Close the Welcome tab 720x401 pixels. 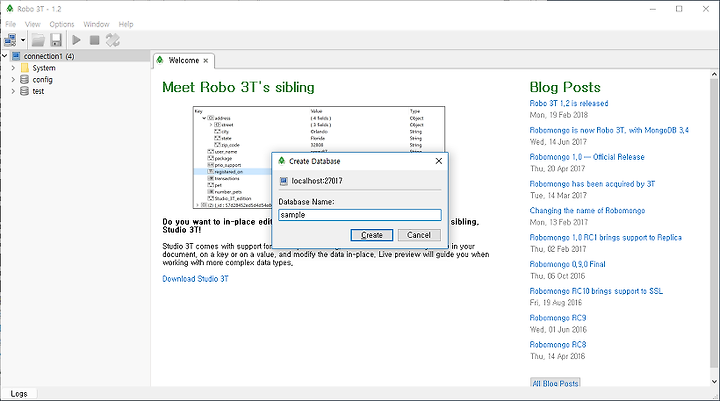206,61
